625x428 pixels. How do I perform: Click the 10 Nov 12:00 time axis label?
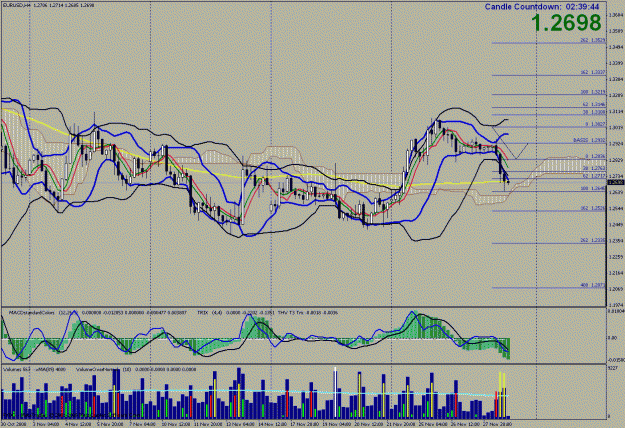click(x=174, y=424)
